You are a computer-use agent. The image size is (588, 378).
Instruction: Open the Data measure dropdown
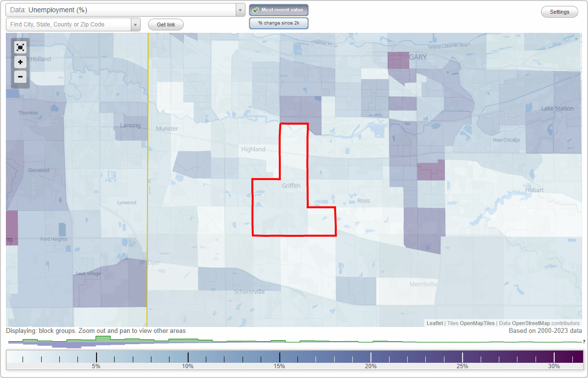[240, 9]
